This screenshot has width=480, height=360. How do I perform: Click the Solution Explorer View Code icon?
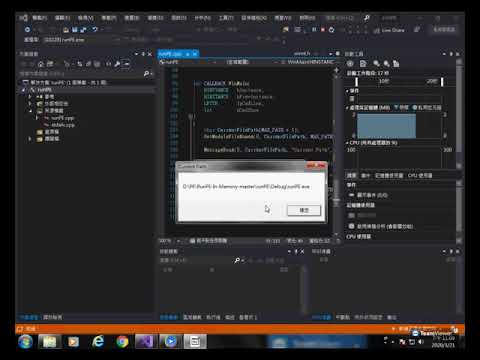108,64
